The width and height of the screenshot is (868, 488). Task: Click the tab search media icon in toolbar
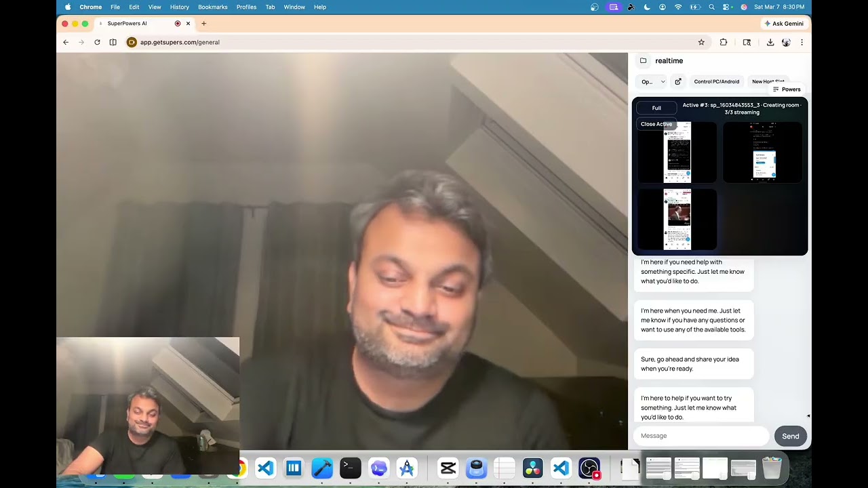747,42
